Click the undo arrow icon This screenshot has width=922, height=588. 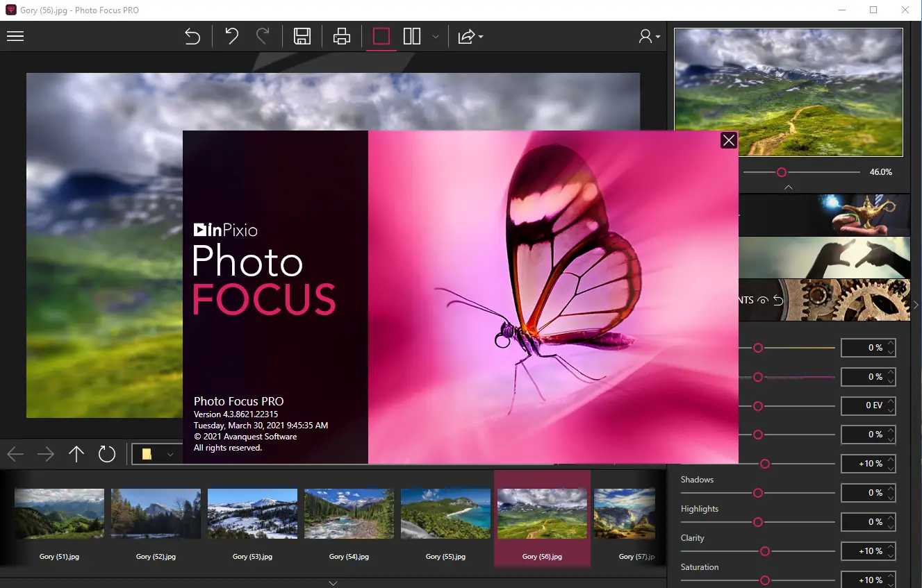(232, 37)
